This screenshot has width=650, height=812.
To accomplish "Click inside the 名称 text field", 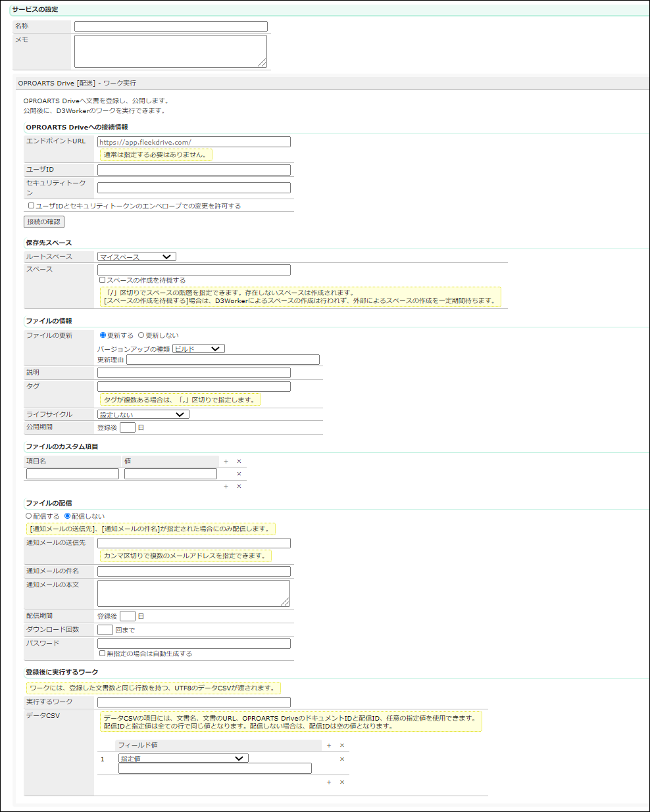I will 171,26.
